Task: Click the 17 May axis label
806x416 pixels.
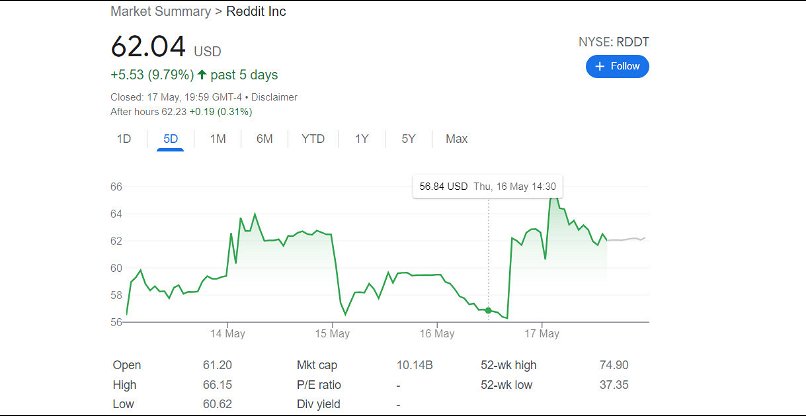Action: 541,333
